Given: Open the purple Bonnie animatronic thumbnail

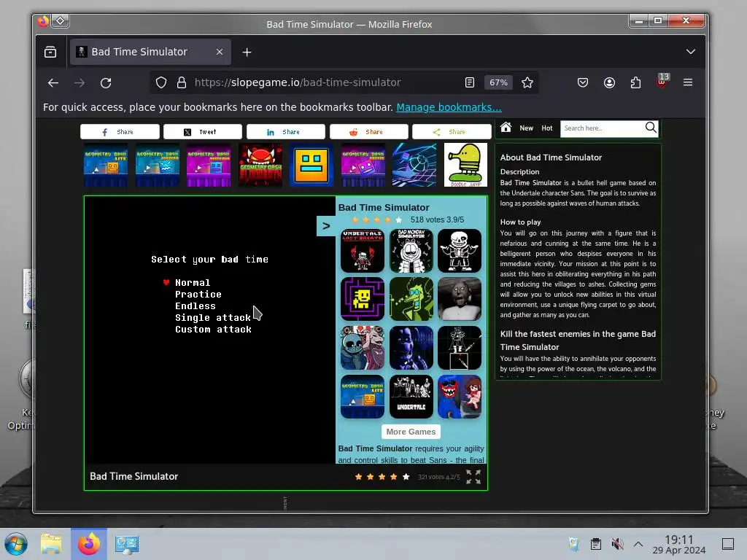Looking at the screenshot, I should (x=411, y=348).
